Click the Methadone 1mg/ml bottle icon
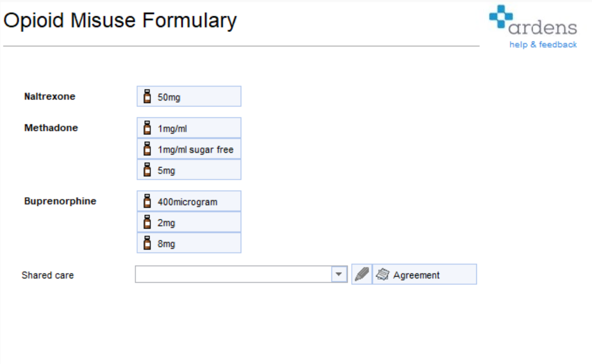Screen dimensions: 592x364 [147, 128]
